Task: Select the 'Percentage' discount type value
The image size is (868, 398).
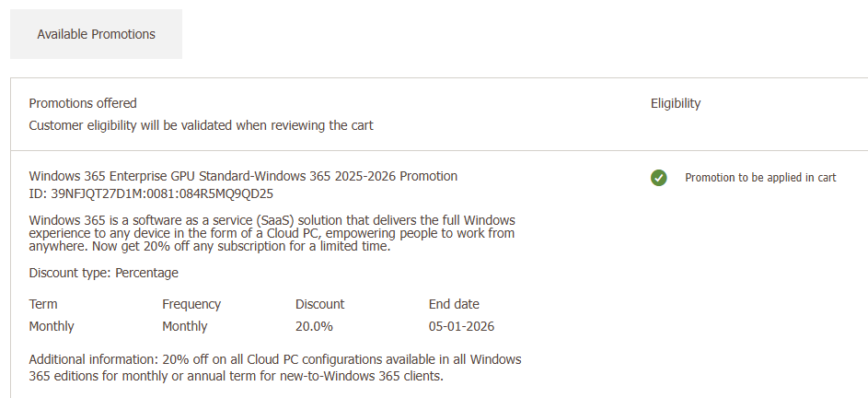Action: [146, 273]
